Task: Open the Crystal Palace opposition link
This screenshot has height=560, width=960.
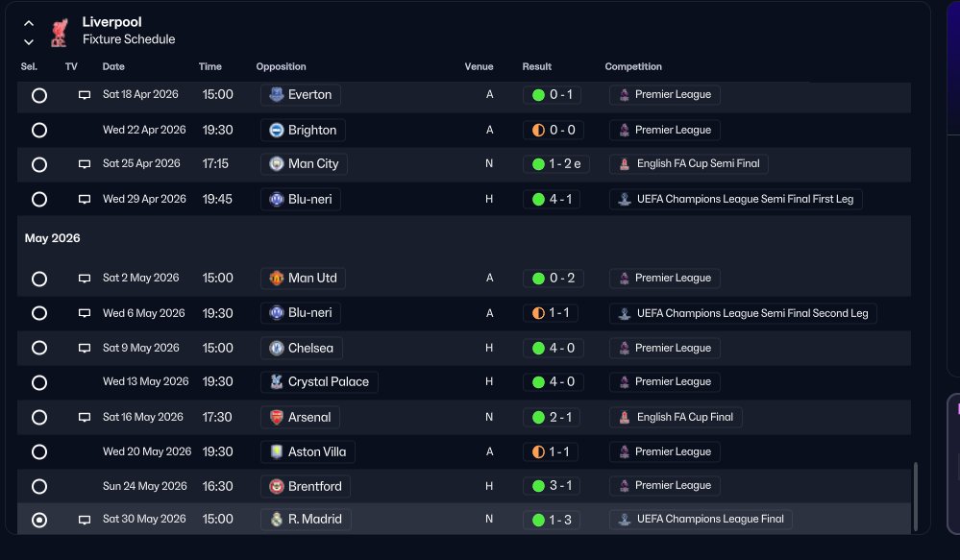Action: coord(319,382)
